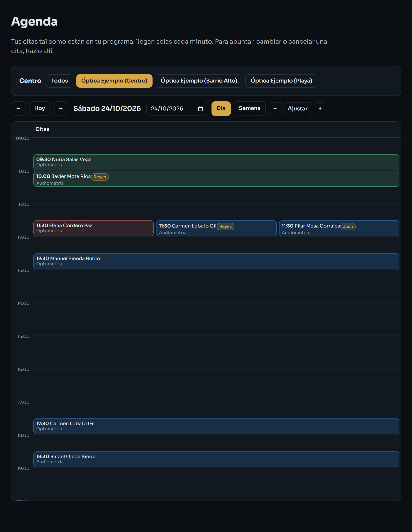Select Óptica Ejemplo (Barrio Alto) filter
Image resolution: width=412 pixels, height=532 pixels.
point(199,81)
